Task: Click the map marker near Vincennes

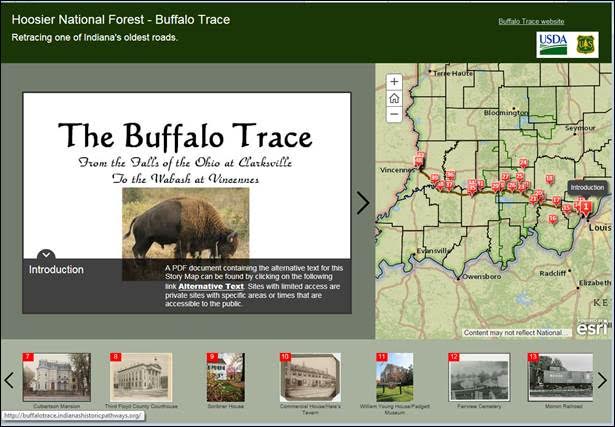Action: [x=422, y=160]
